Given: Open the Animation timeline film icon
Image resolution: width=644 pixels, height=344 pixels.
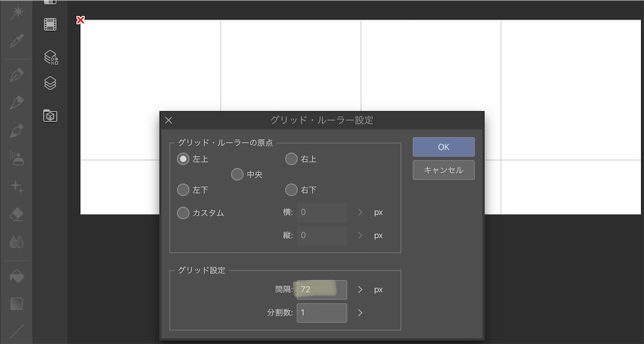Looking at the screenshot, I should click(x=50, y=25).
